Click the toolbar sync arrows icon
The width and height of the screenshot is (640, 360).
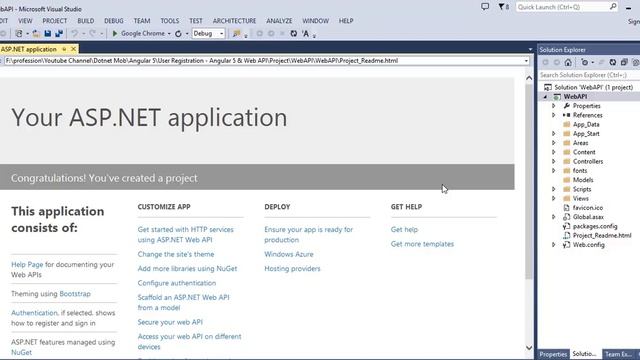click(293, 34)
